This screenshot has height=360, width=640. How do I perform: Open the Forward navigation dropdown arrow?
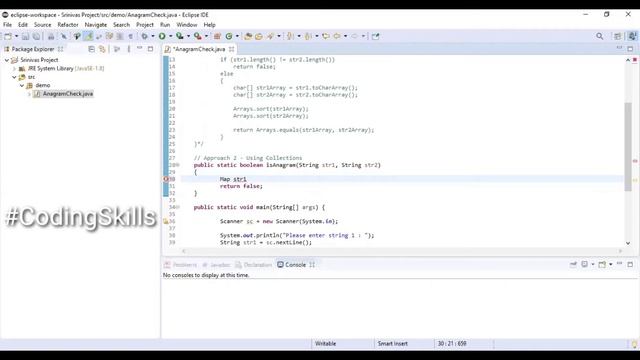[x=363, y=36]
